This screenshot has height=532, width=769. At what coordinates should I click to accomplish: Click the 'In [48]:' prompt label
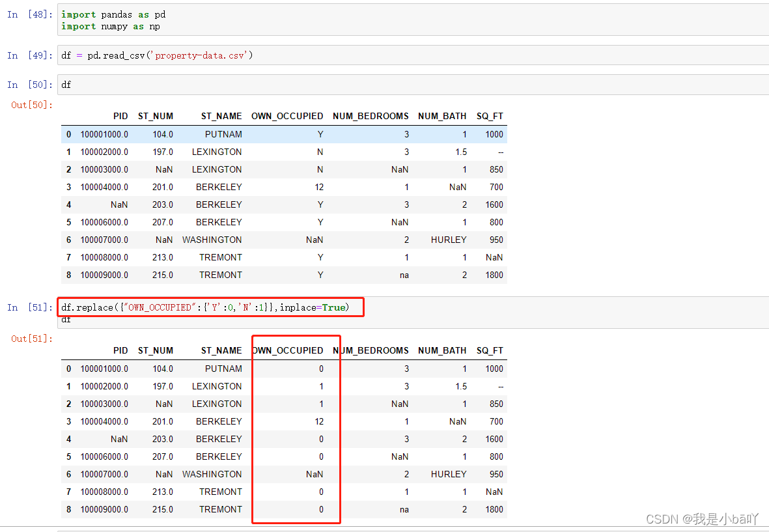click(30, 14)
